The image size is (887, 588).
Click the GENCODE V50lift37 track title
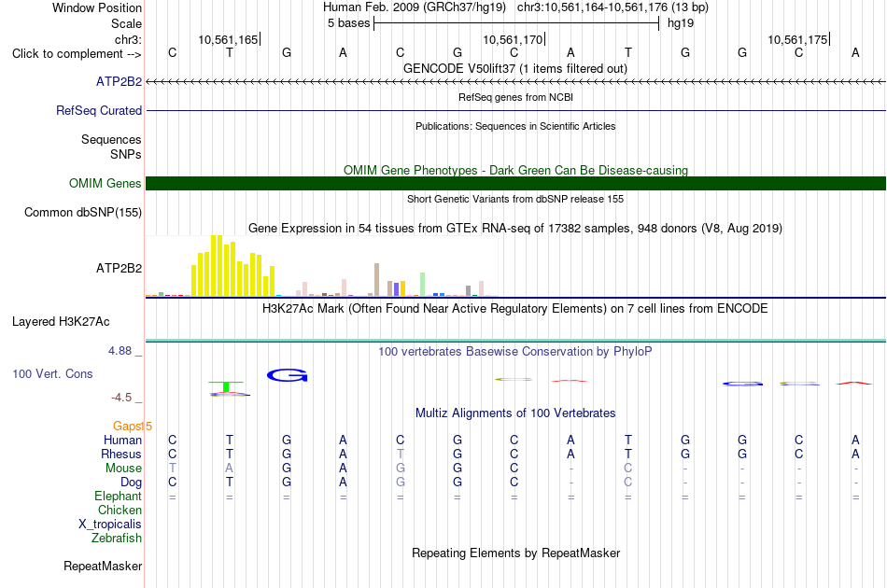[x=515, y=68]
